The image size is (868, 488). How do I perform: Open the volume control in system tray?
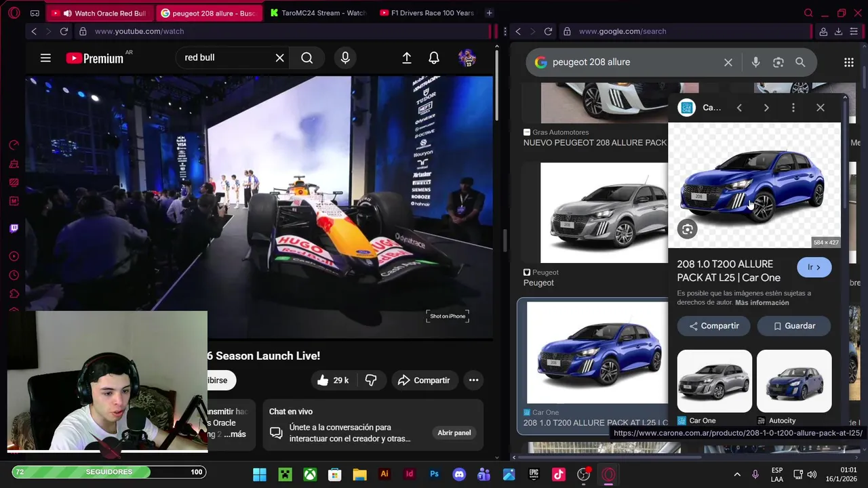click(x=812, y=474)
